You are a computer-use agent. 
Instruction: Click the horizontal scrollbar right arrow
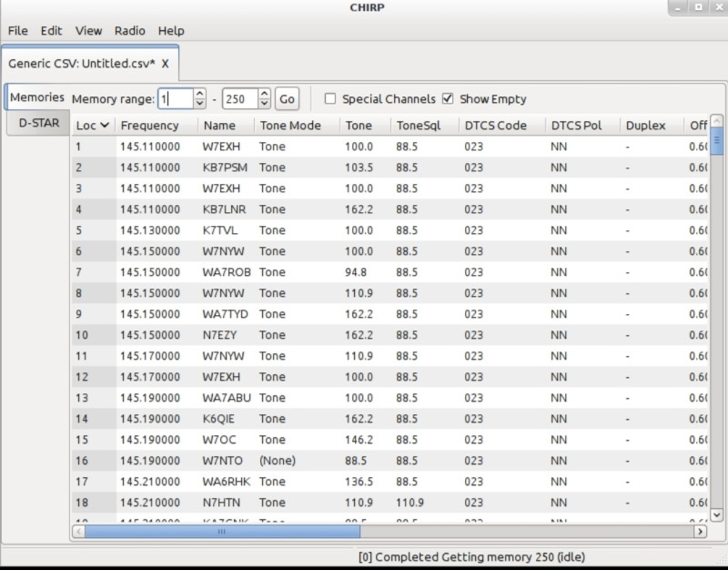[x=700, y=531]
